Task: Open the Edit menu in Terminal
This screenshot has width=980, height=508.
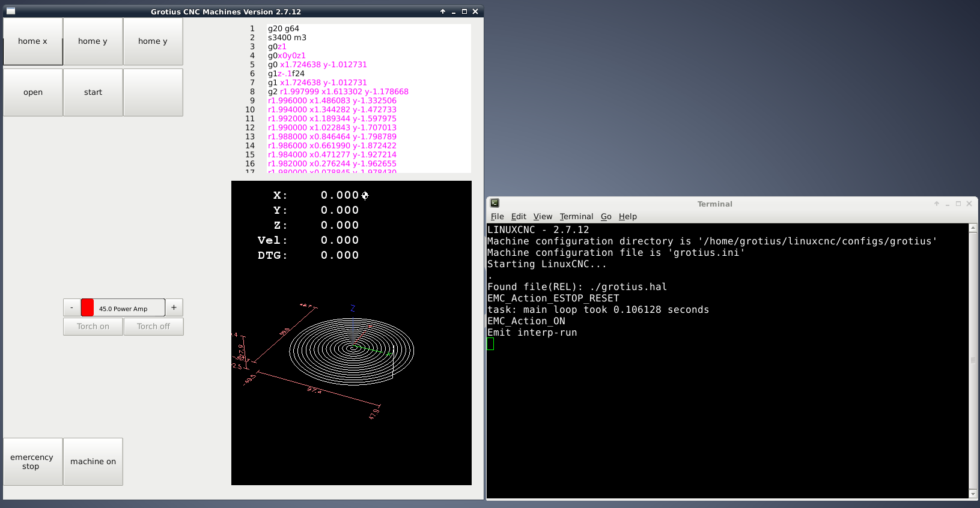Action: click(519, 217)
